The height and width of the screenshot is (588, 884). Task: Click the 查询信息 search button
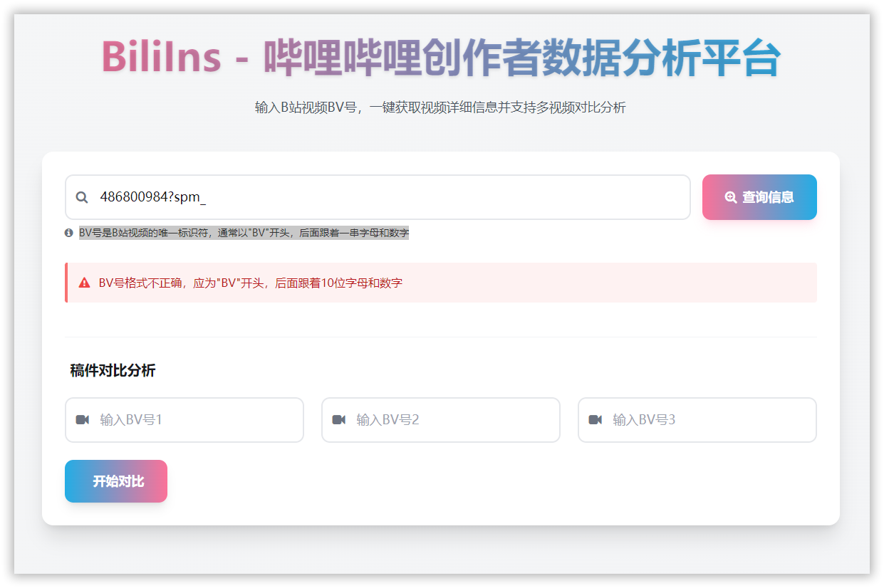pyautogui.click(x=759, y=197)
